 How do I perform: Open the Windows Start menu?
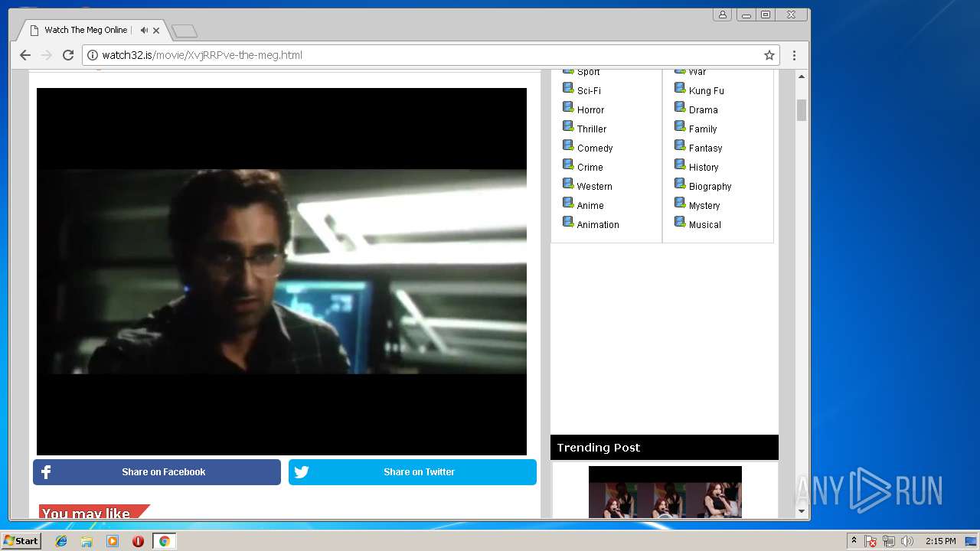(21, 541)
